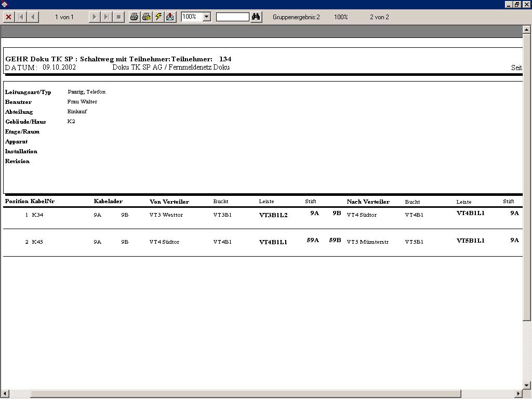This screenshot has height=399, width=532.
Task: Click participant number '134'
Action: click(x=225, y=59)
